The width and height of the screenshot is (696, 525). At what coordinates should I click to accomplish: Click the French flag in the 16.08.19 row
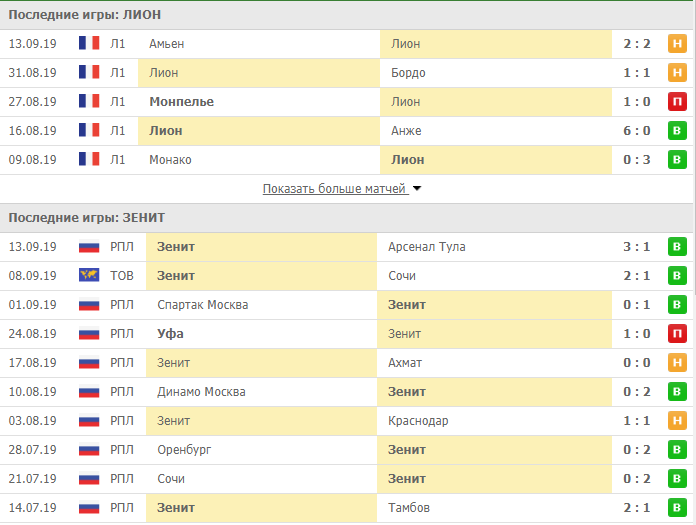click(89, 130)
